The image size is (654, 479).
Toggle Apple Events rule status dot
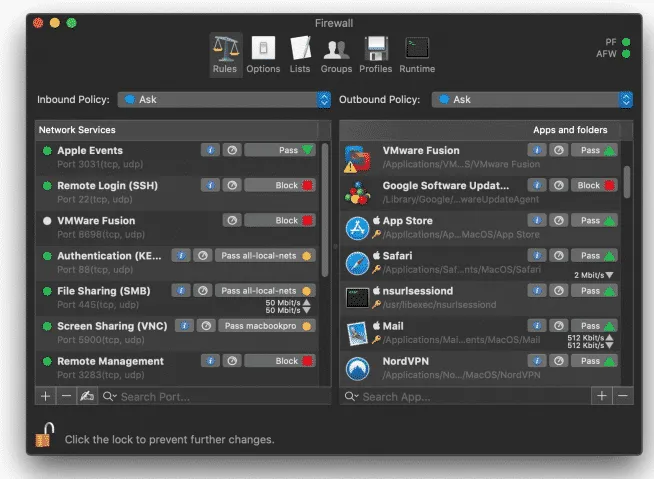pos(47,151)
